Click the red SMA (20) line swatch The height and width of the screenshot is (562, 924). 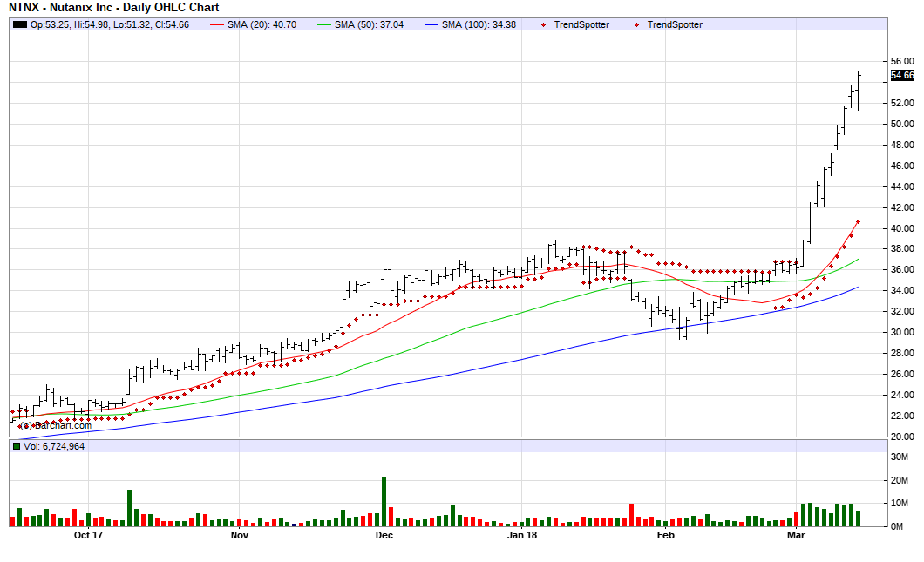(x=217, y=24)
